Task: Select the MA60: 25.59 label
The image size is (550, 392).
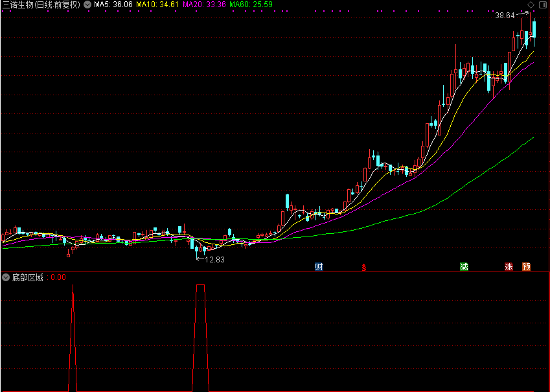Action: point(251,5)
